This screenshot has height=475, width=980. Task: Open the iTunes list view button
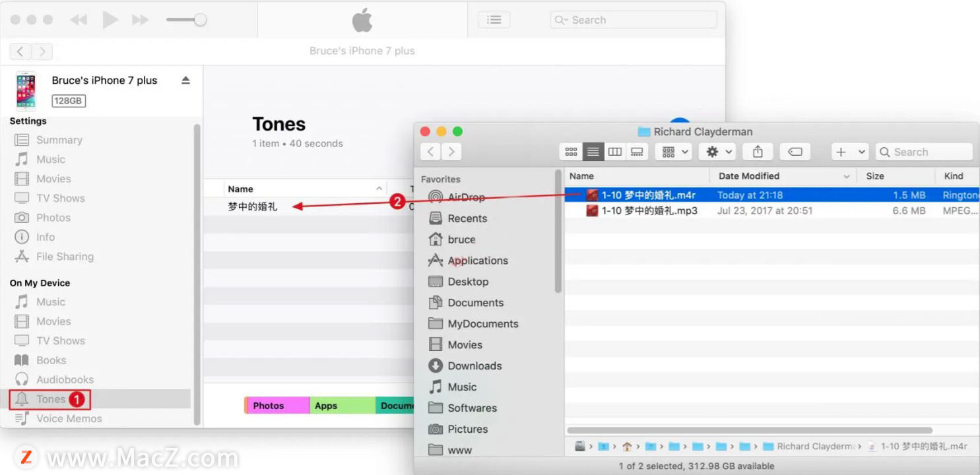click(494, 20)
